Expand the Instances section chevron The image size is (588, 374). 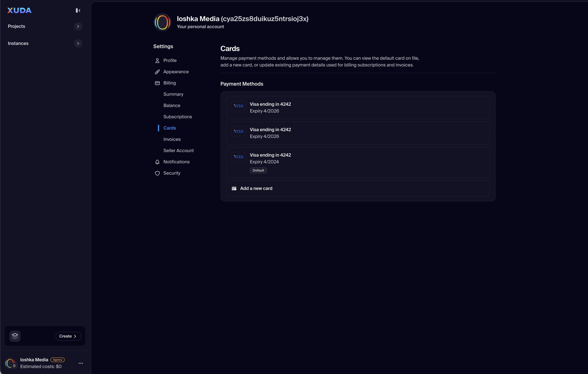pyautogui.click(x=78, y=43)
